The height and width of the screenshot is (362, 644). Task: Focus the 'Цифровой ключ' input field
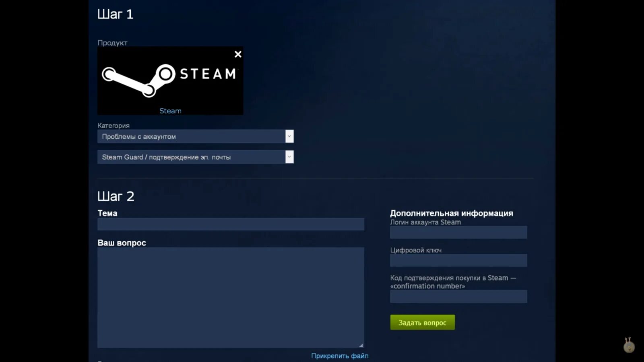[458, 260]
